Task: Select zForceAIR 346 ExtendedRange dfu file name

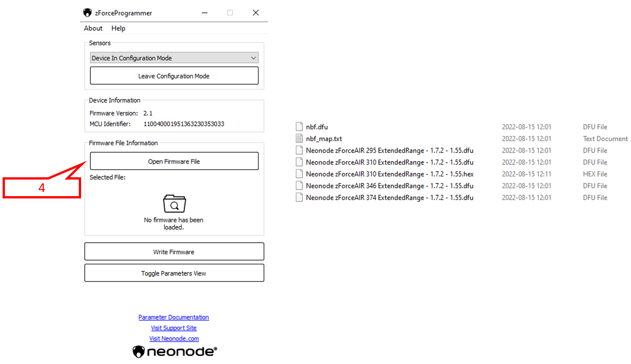Action: click(389, 186)
